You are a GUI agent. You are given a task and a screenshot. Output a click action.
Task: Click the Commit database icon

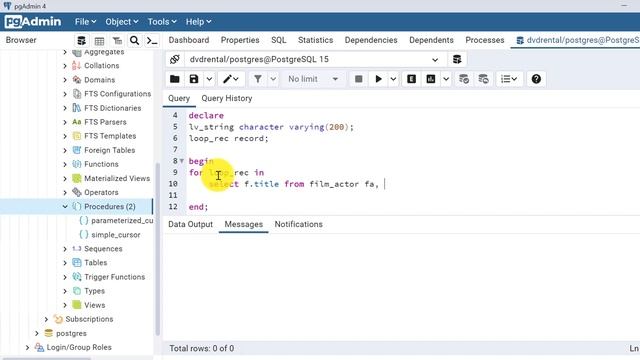click(x=464, y=79)
